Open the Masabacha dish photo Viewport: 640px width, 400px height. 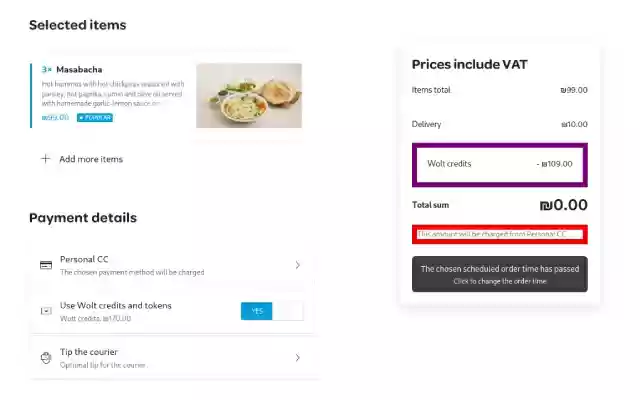tap(249, 96)
